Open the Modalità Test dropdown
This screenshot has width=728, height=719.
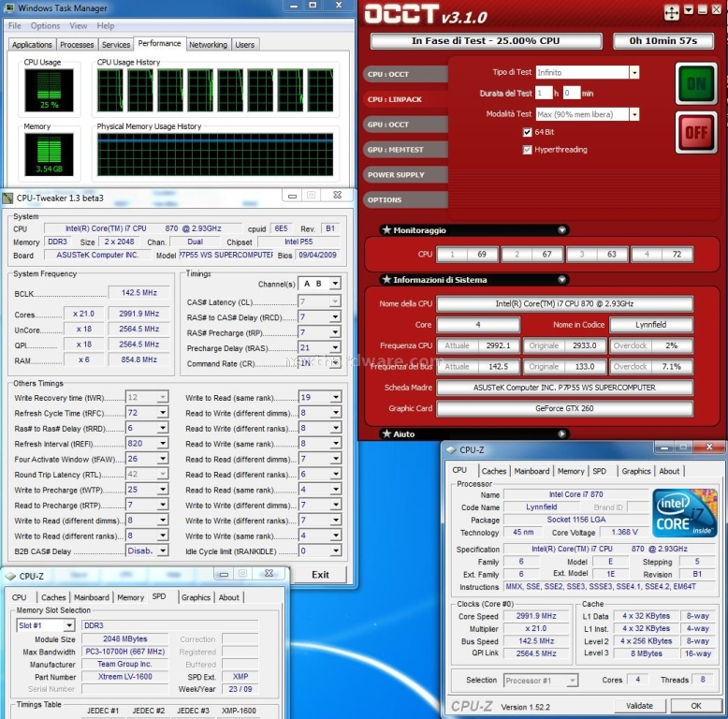click(634, 114)
